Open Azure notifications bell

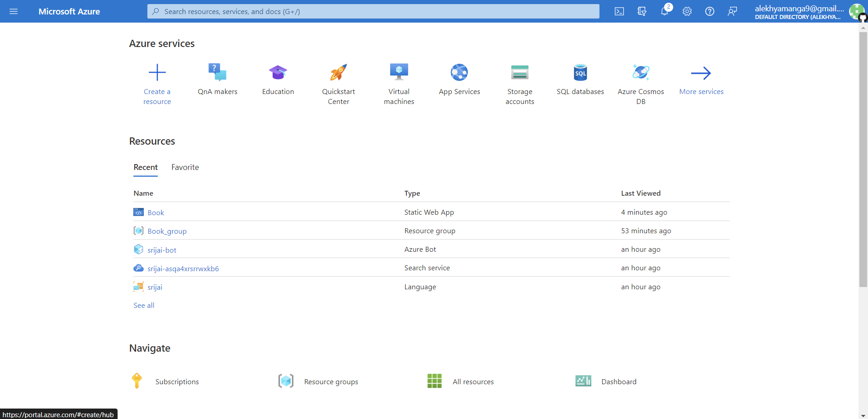pos(665,11)
